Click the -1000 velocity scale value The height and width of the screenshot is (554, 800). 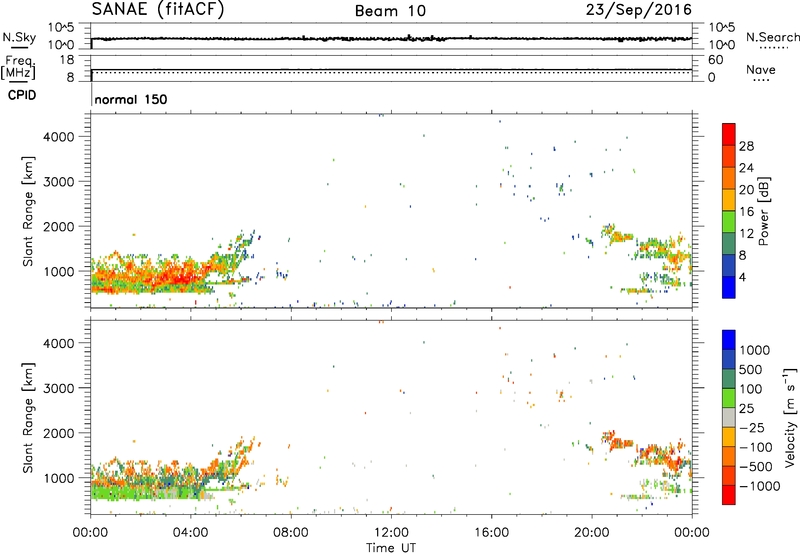click(x=760, y=486)
